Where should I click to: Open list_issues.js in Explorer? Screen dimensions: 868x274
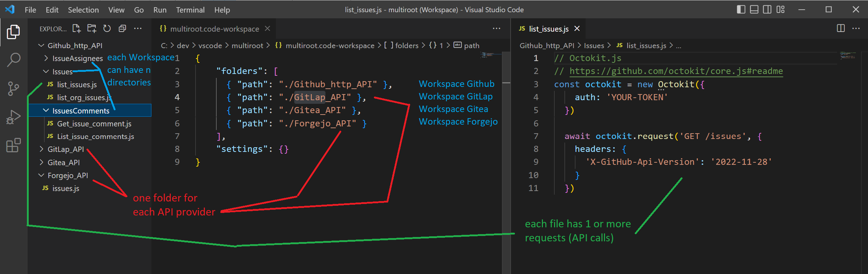tap(77, 84)
